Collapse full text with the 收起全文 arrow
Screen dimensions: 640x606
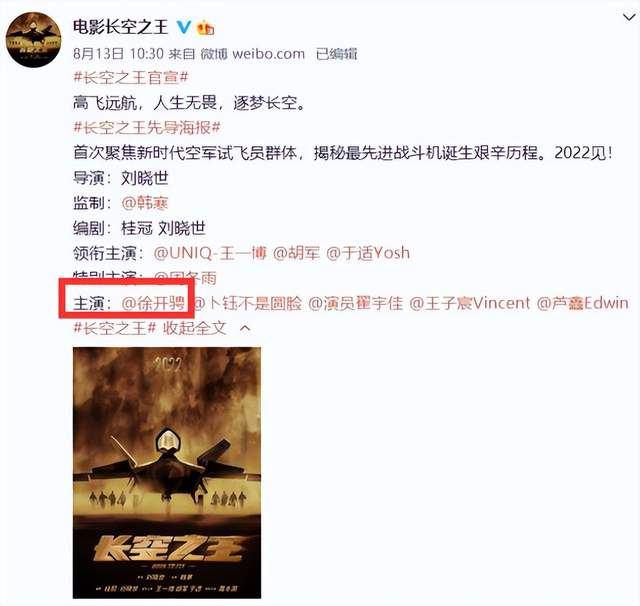(x=245, y=328)
